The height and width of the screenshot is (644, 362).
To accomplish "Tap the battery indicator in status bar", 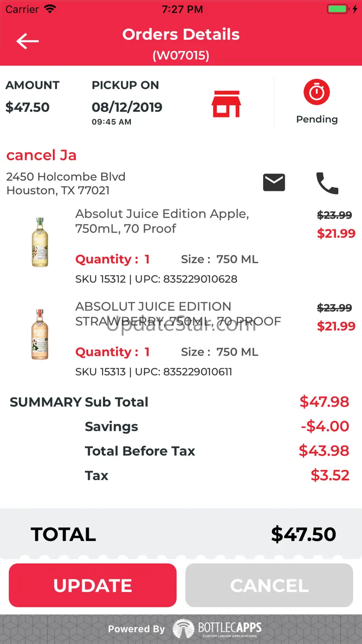I will pyautogui.click(x=337, y=9).
